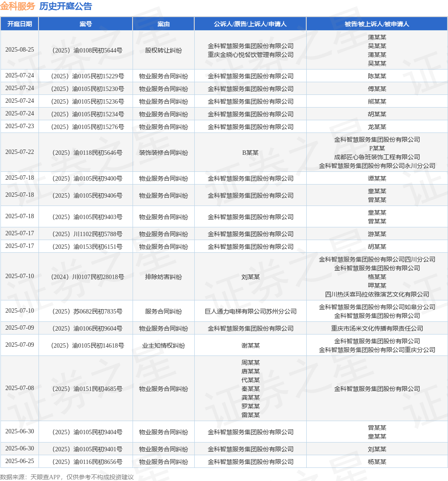Viewport: 448px width, 481px height.
Task: Click defendant 金科智慧服务集团股份有限公司四川分公司
Action: tap(377, 259)
